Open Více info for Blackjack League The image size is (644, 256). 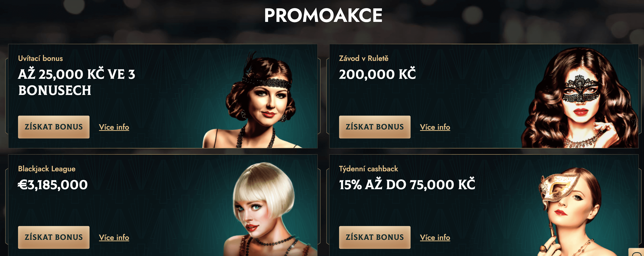tap(114, 237)
